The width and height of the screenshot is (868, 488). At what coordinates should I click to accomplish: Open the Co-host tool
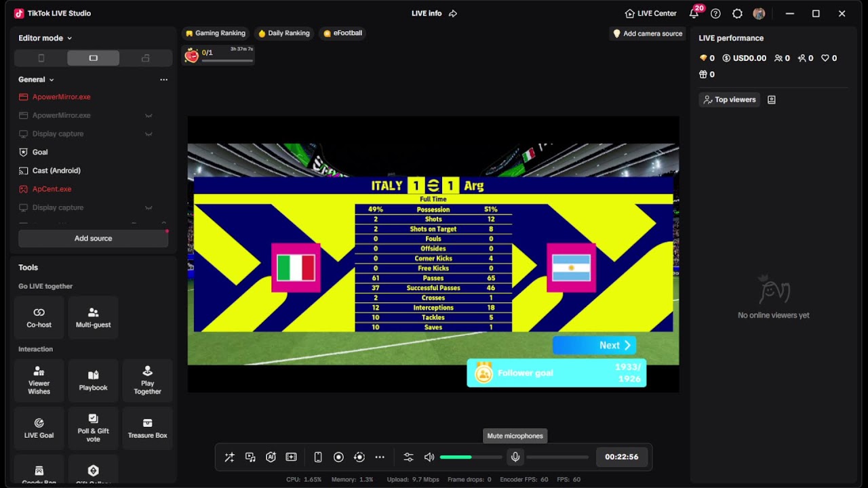point(39,317)
